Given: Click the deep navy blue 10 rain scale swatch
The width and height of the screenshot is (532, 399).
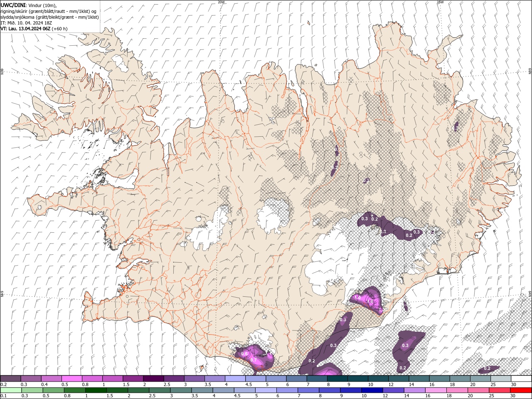Looking at the screenshot, I should 372,390.
